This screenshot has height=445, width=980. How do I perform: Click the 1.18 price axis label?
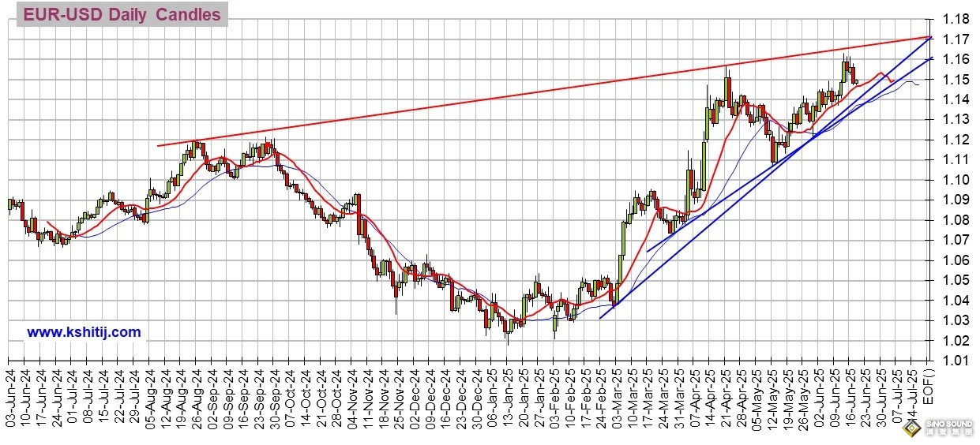tap(956, 20)
